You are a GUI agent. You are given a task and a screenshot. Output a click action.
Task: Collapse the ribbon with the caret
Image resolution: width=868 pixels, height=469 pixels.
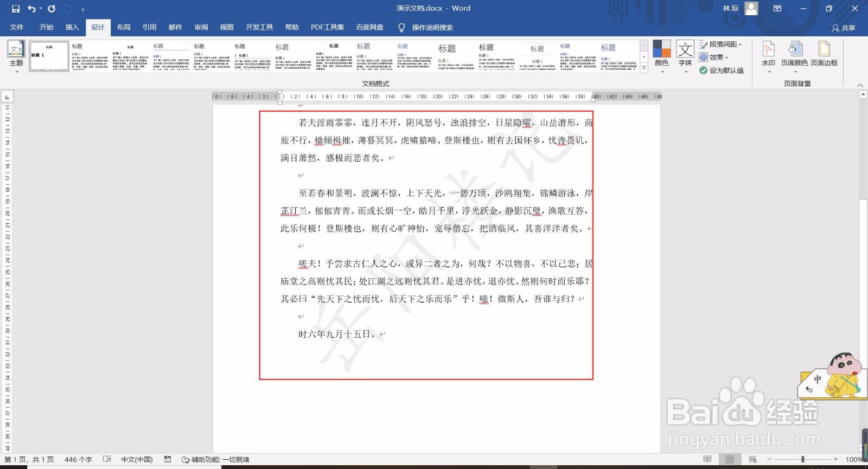tap(860, 85)
